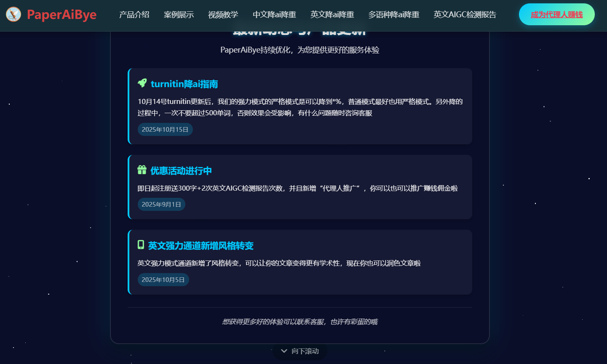The width and height of the screenshot is (607, 364).
Task: Go to 案例展示 in the navigation
Action: coord(179,15)
